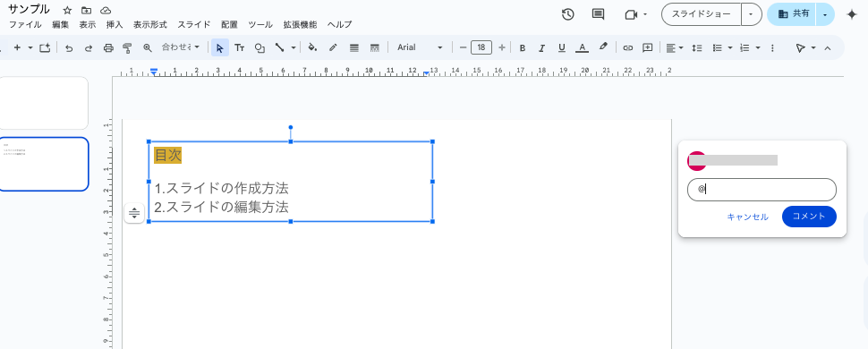The image size is (868, 349).
Task: Insert a link
Action: 627,47
